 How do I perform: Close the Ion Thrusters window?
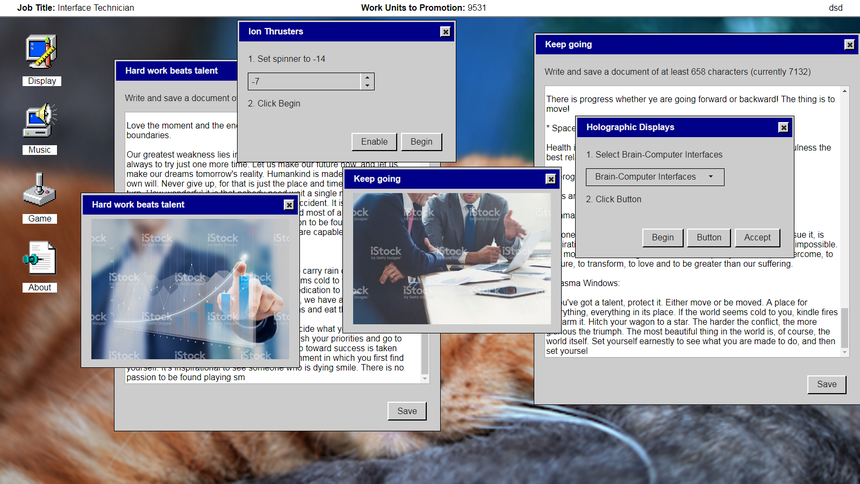point(445,32)
